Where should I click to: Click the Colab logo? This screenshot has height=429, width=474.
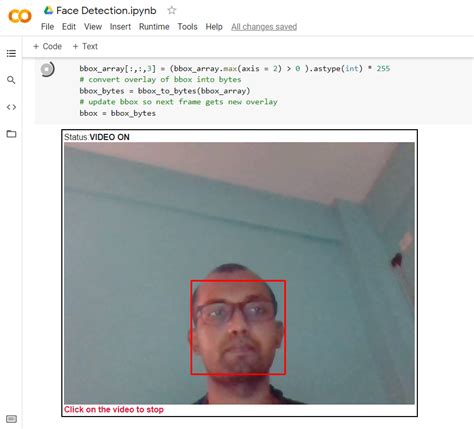(x=20, y=16)
